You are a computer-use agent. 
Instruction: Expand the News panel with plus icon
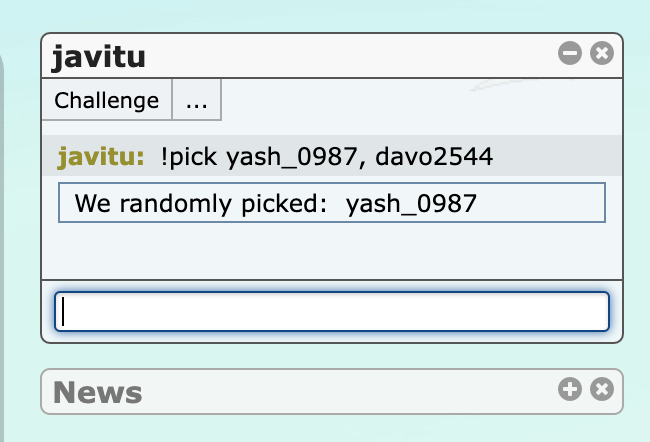(x=570, y=389)
